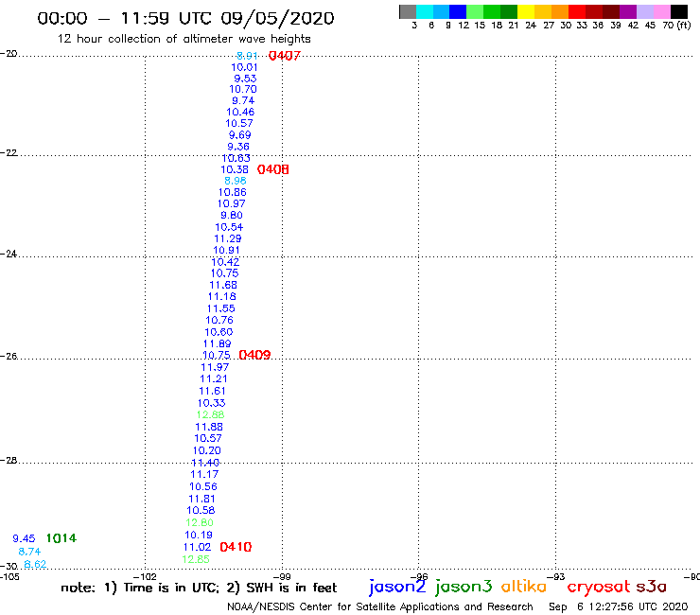Select the green 12.85 wave height value
Viewport: 700px width, 615px height.
pyautogui.click(x=196, y=559)
